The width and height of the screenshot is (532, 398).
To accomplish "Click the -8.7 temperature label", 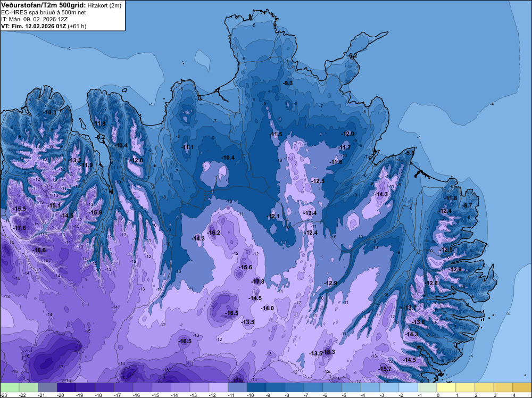I will point(467,205).
